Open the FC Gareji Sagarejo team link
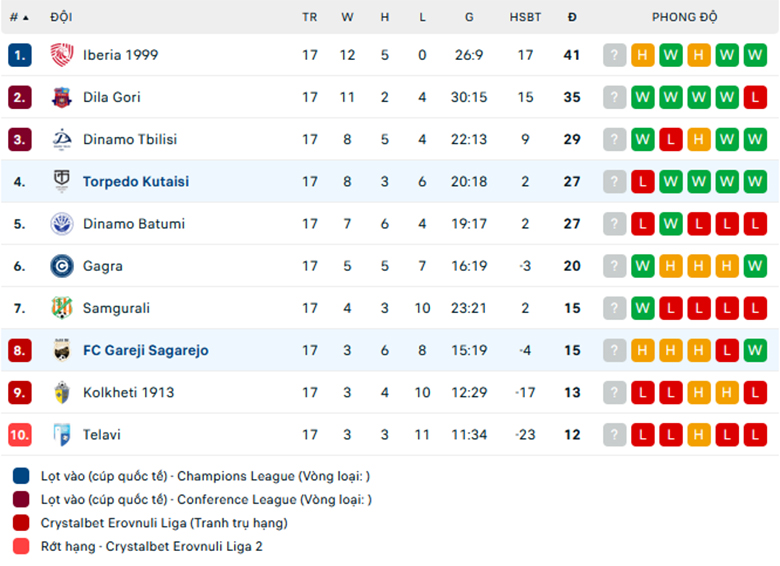The width and height of the screenshot is (780, 566). tap(145, 350)
